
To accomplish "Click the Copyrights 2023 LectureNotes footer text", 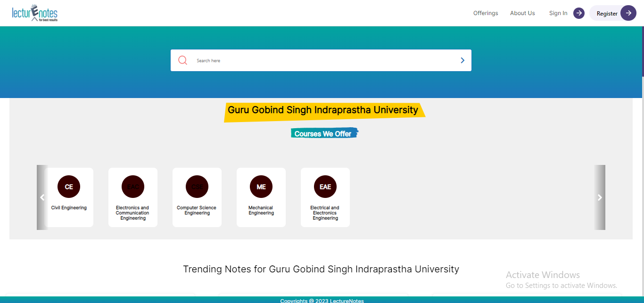I will tap(322, 301).
